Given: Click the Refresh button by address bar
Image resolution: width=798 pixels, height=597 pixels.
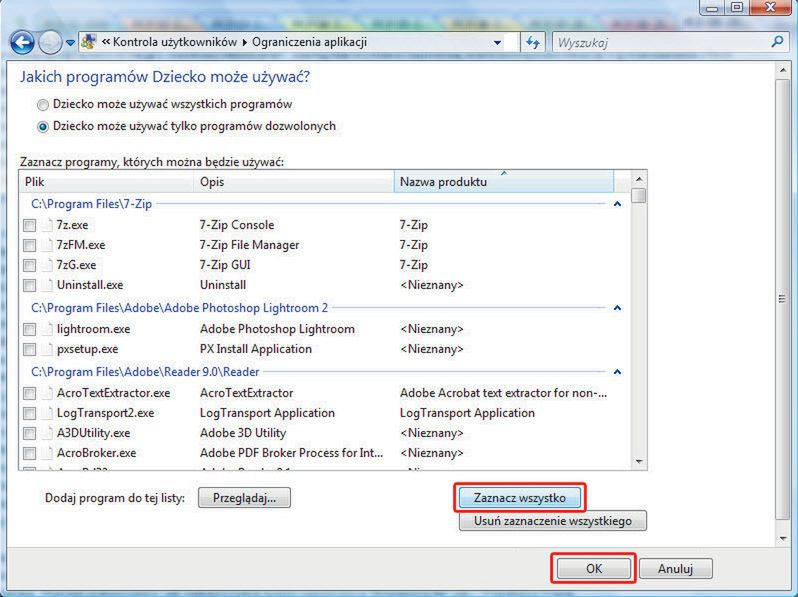Looking at the screenshot, I should 532,42.
